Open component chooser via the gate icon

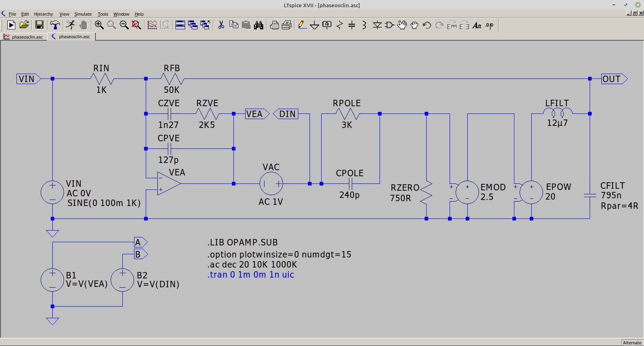pos(389,25)
